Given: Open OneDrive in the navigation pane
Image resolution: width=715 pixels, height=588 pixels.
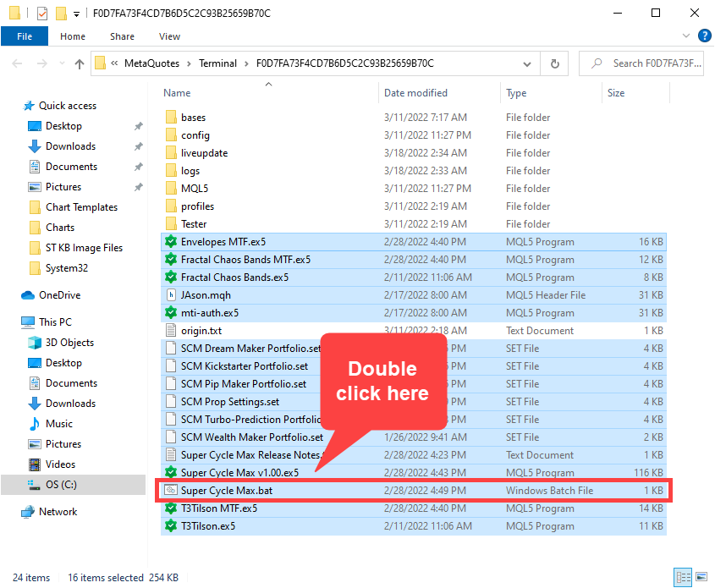Looking at the screenshot, I should (58, 295).
